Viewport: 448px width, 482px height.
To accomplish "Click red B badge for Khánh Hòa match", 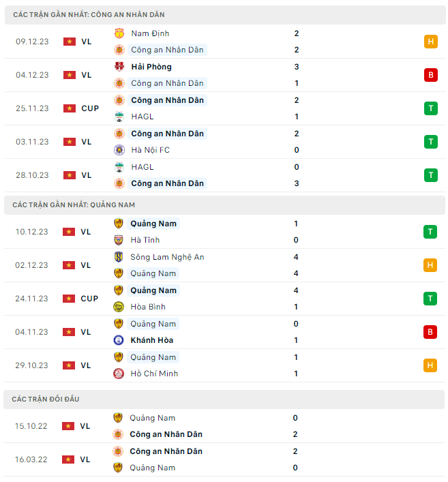I will (430, 332).
